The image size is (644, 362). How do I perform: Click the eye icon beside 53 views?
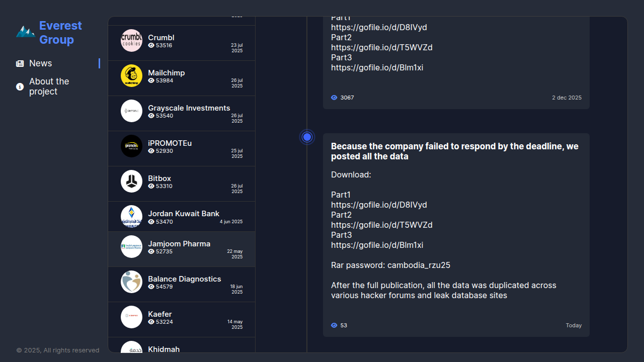click(x=334, y=325)
